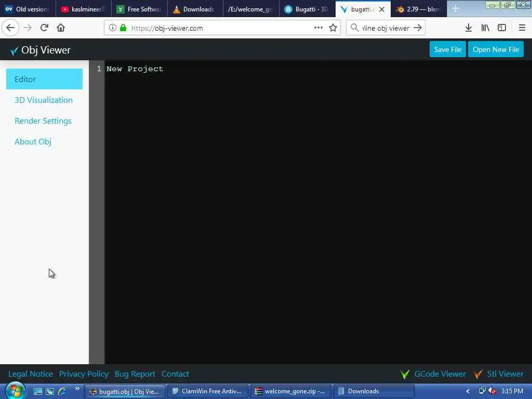Viewport: 532px width, 399px height.
Task: Switch to the kaslmineer YouTube tab
Action: [84, 9]
